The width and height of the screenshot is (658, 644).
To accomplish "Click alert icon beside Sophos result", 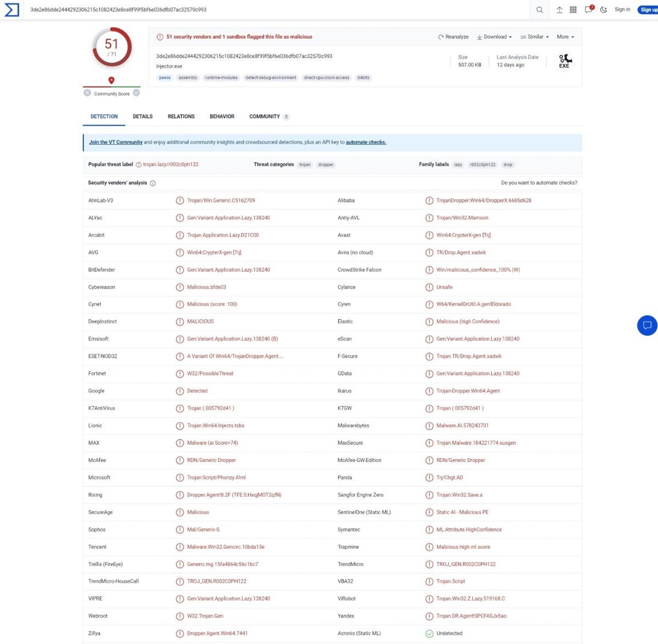I will (180, 530).
